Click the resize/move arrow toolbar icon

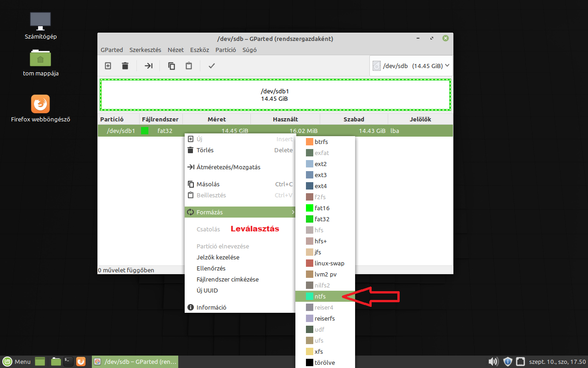point(148,66)
